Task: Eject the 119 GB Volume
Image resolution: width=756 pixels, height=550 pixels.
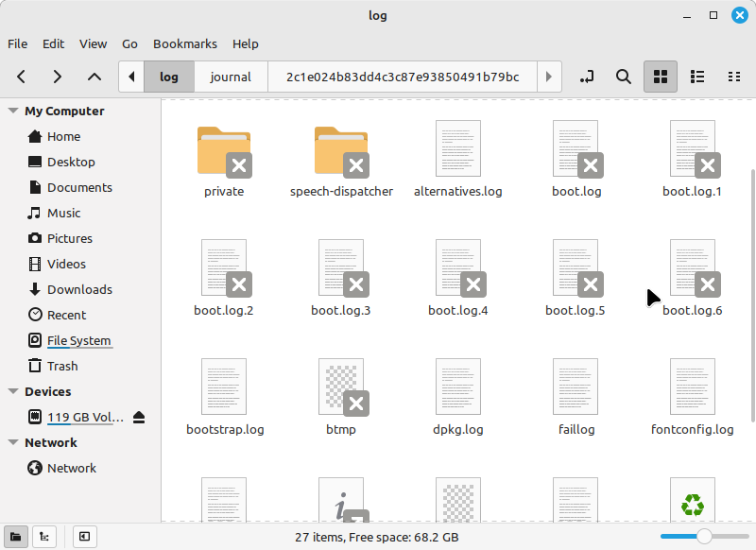Action: tap(139, 417)
